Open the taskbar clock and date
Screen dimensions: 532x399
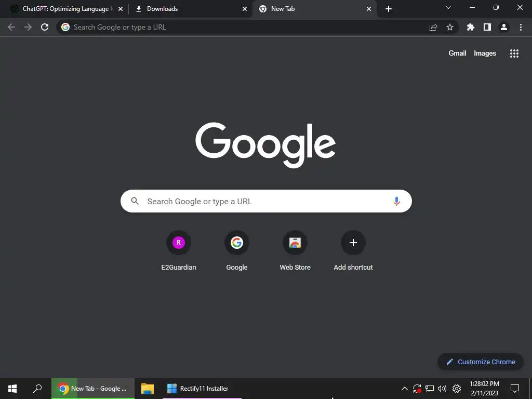485,389
